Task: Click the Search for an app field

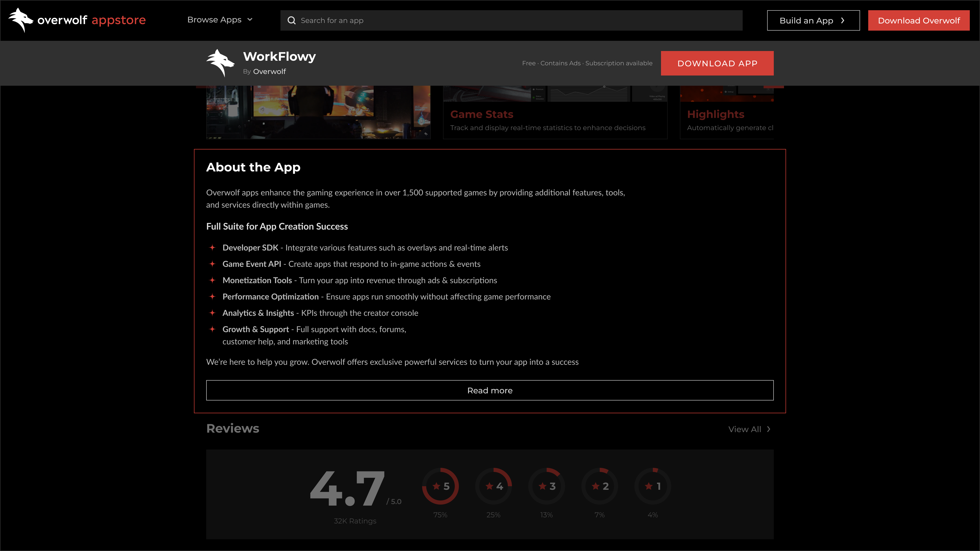Action: 511,20
